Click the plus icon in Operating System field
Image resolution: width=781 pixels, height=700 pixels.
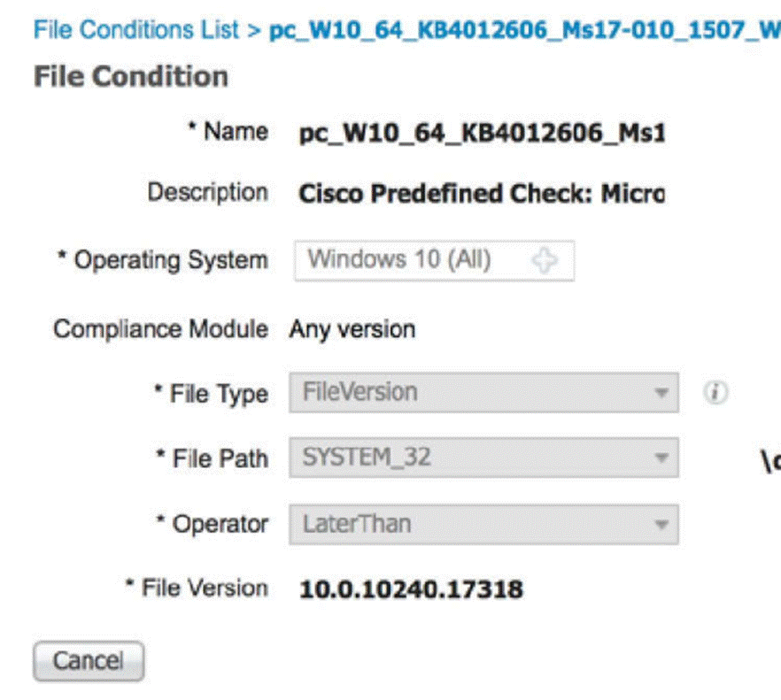click(x=545, y=260)
